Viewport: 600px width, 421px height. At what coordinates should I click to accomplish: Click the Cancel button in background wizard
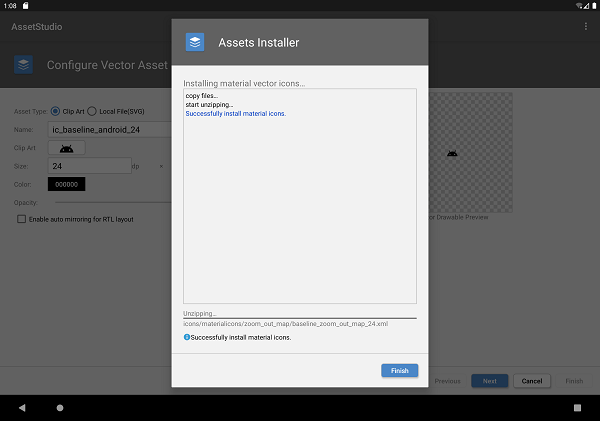(x=532, y=381)
